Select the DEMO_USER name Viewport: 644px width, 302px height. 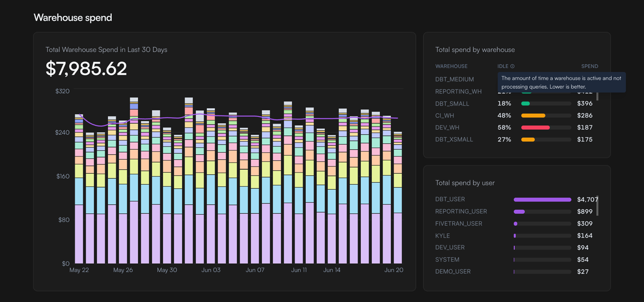pyautogui.click(x=453, y=272)
